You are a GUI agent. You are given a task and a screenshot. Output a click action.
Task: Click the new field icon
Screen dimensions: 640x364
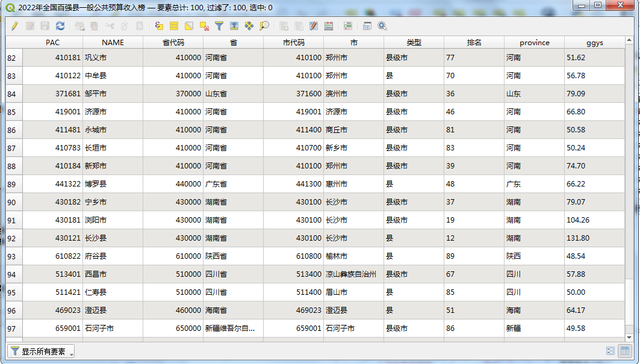pyautogui.click(x=284, y=26)
